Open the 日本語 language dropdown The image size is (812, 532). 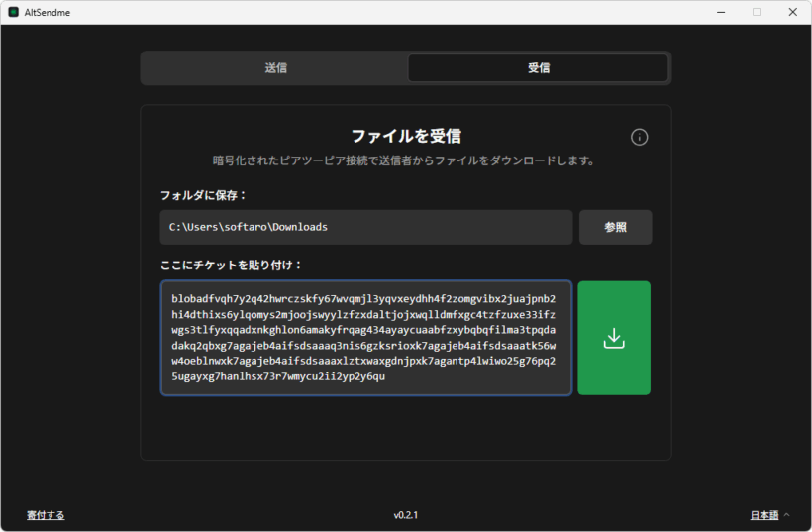pos(764,515)
